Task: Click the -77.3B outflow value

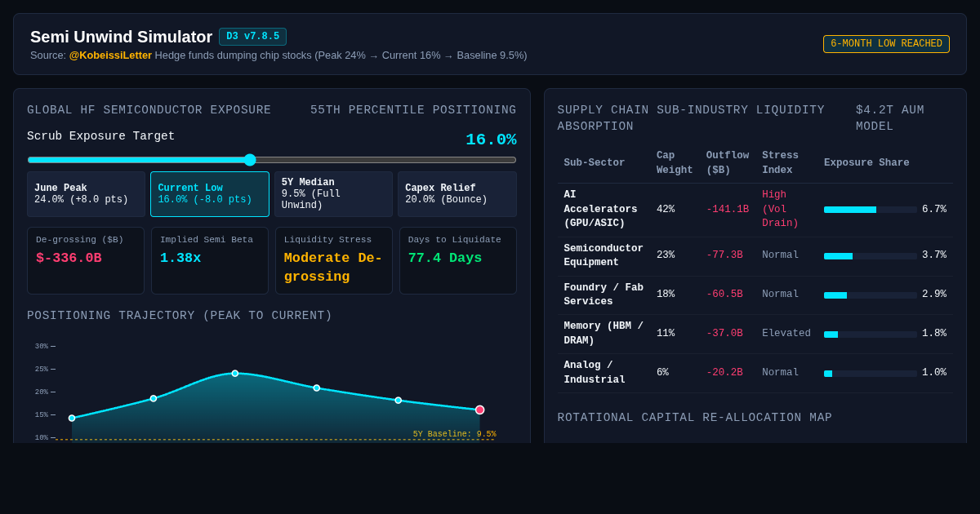Action: [x=725, y=255]
